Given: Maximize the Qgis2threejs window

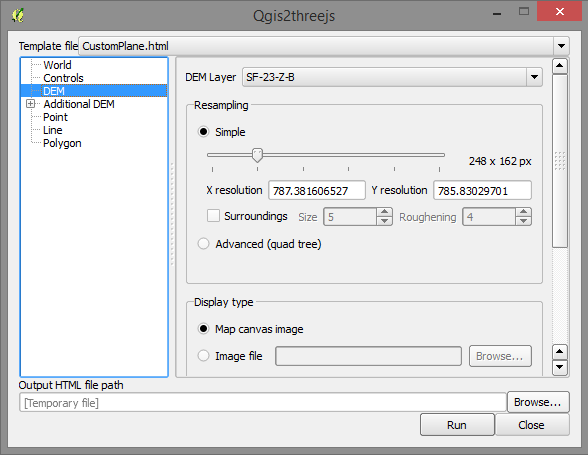Looking at the screenshot, I should coord(524,12).
